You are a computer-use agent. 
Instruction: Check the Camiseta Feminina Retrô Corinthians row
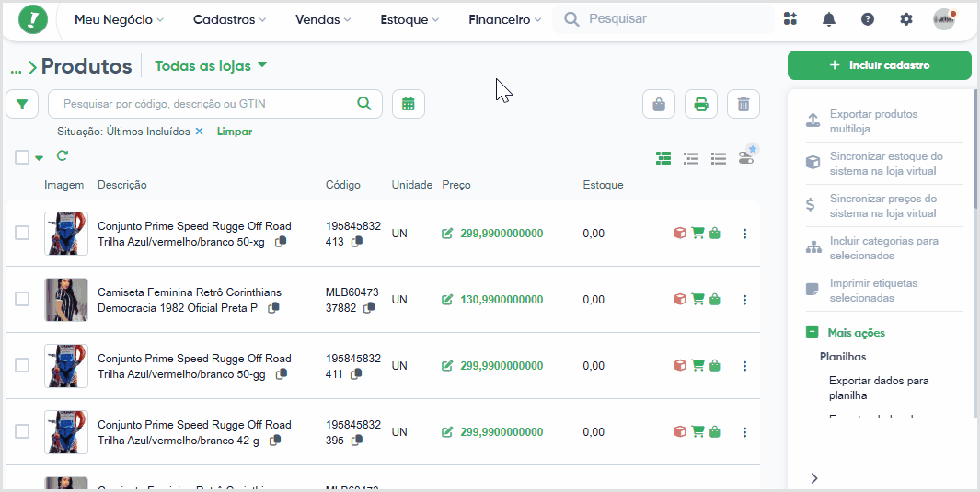click(22, 299)
